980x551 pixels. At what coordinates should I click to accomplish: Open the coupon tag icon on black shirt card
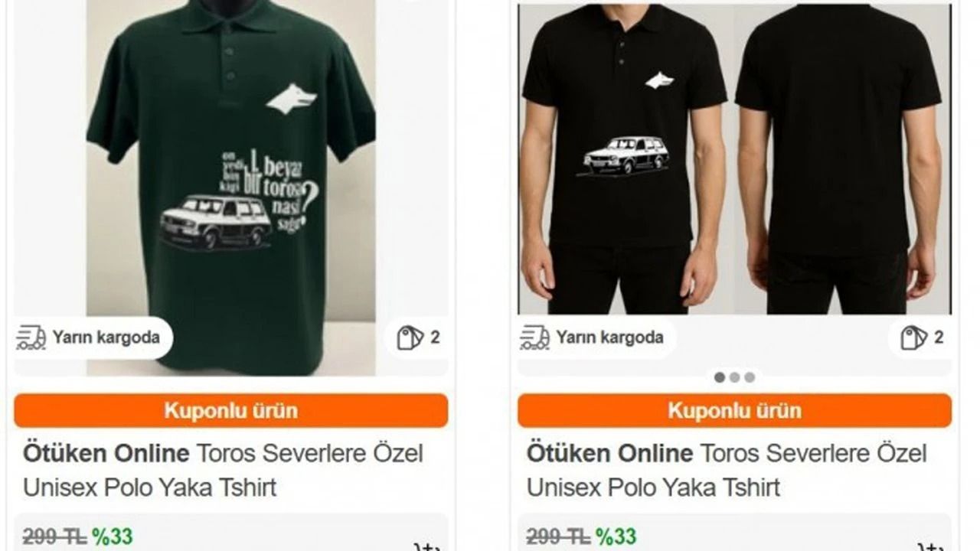pos(914,337)
